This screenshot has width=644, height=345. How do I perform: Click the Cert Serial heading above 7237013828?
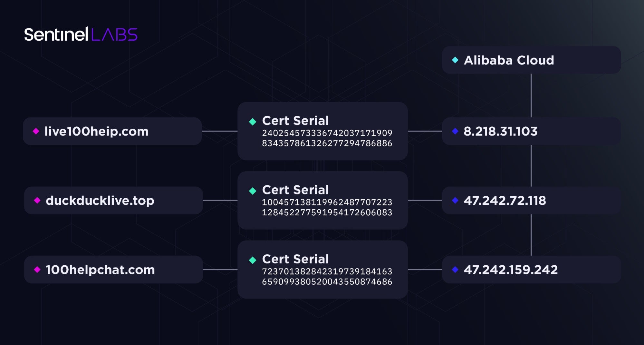pyautogui.click(x=295, y=259)
